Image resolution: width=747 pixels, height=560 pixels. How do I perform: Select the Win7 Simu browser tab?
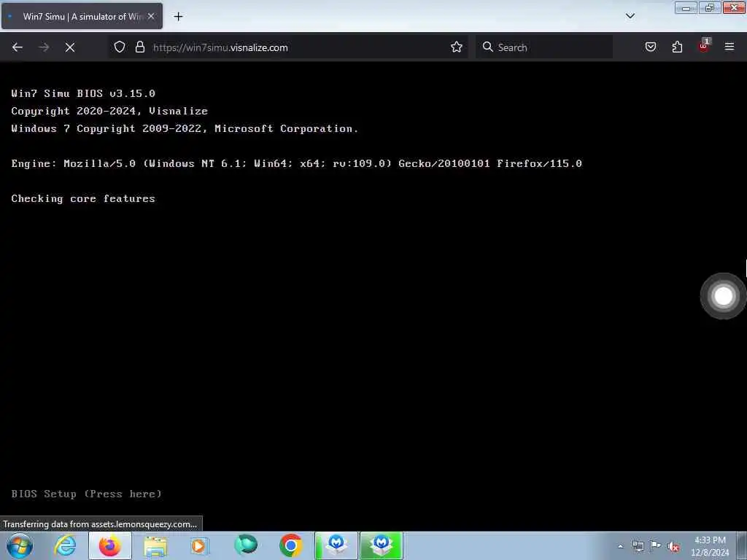click(82, 16)
